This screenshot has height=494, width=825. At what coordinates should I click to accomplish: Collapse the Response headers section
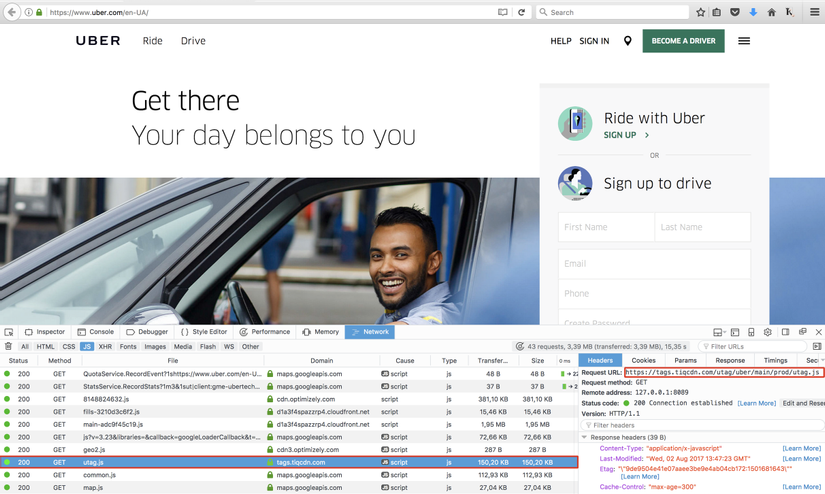click(x=584, y=437)
